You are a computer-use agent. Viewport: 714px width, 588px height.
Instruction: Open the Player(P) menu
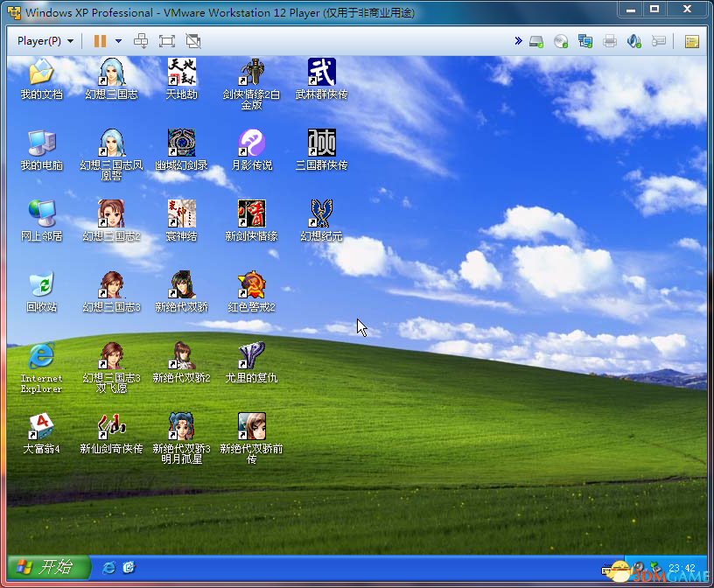point(45,41)
